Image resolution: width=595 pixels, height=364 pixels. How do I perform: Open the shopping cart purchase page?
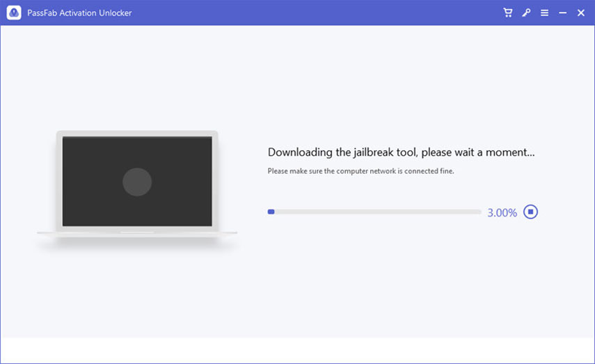508,13
